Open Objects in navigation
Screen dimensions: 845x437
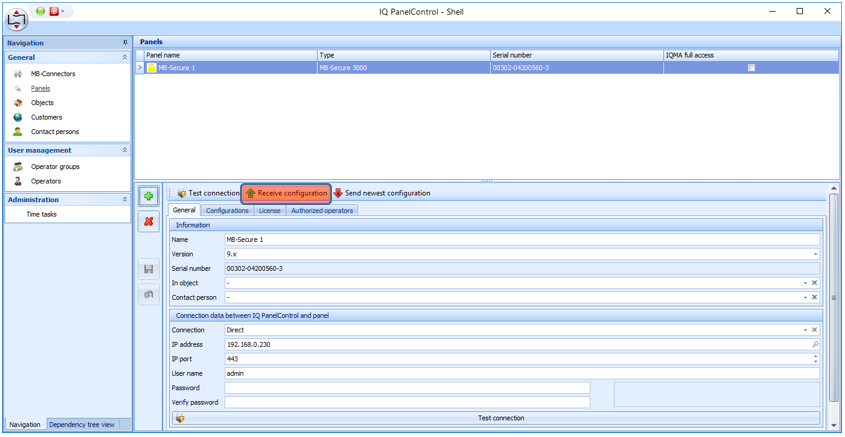pyautogui.click(x=42, y=103)
